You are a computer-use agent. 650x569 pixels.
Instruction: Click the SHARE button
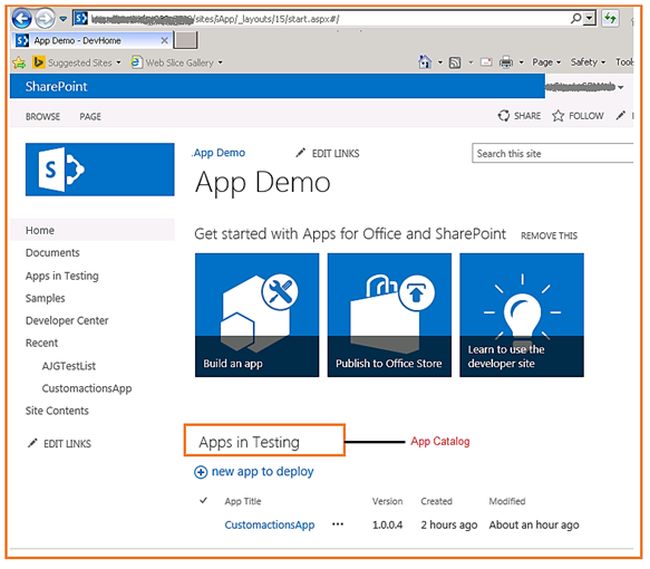519,116
